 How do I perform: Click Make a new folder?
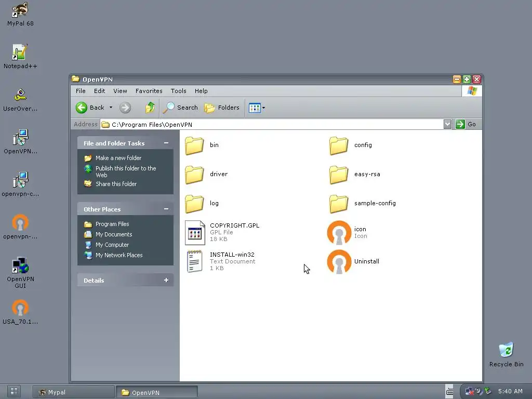pos(113,158)
